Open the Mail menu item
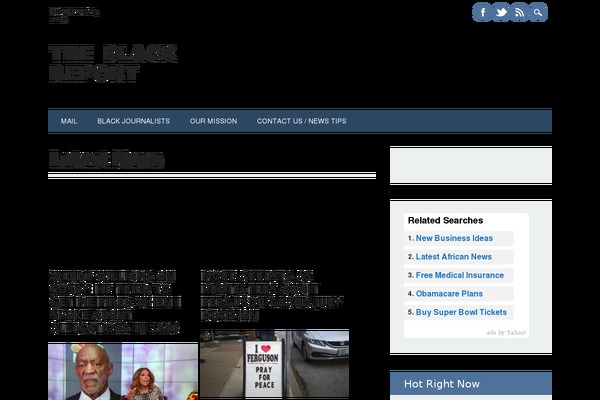The height and width of the screenshot is (400, 600). 69,121
